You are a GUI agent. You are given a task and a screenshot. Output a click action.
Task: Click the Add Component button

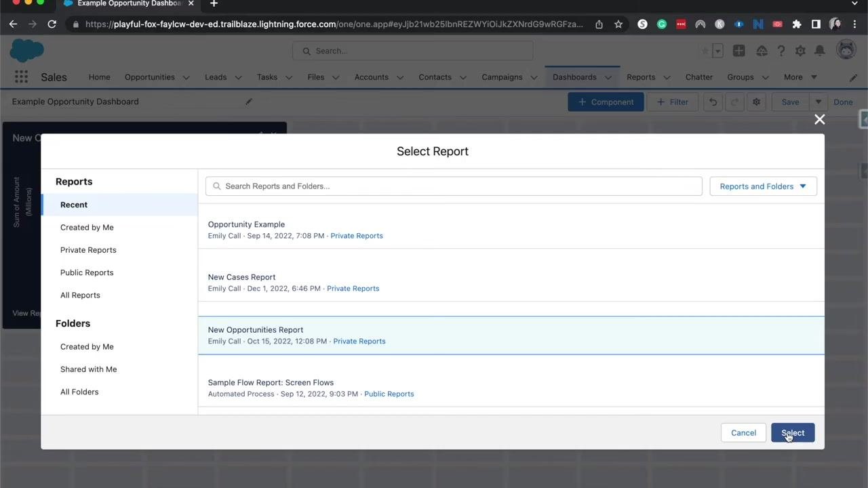point(606,102)
